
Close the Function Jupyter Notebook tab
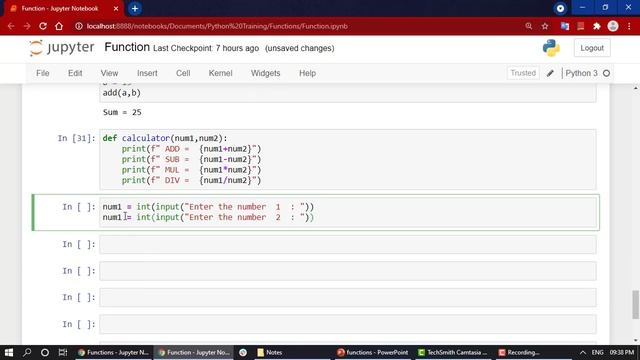(116, 9)
